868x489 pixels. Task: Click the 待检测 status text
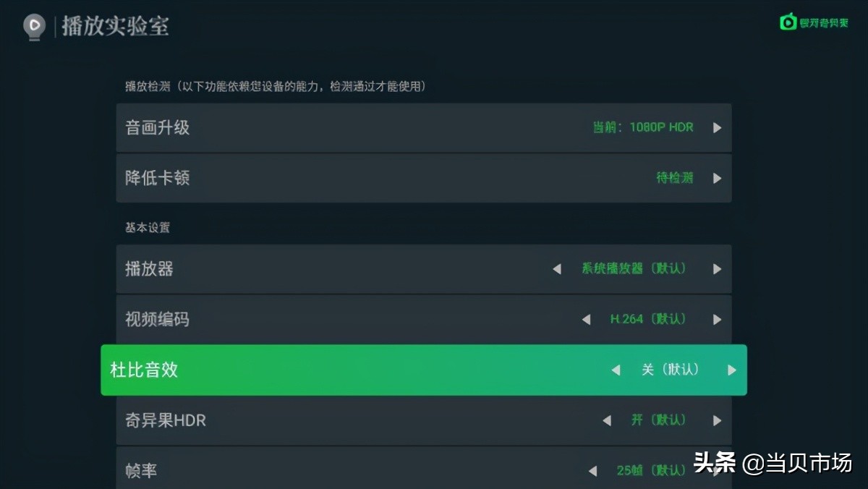click(x=674, y=178)
